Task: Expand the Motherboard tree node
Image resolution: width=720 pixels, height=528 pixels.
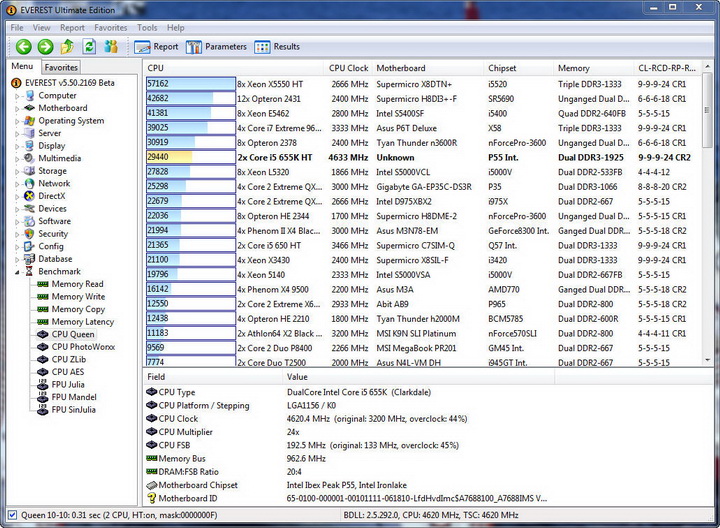Action: coord(17,109)
